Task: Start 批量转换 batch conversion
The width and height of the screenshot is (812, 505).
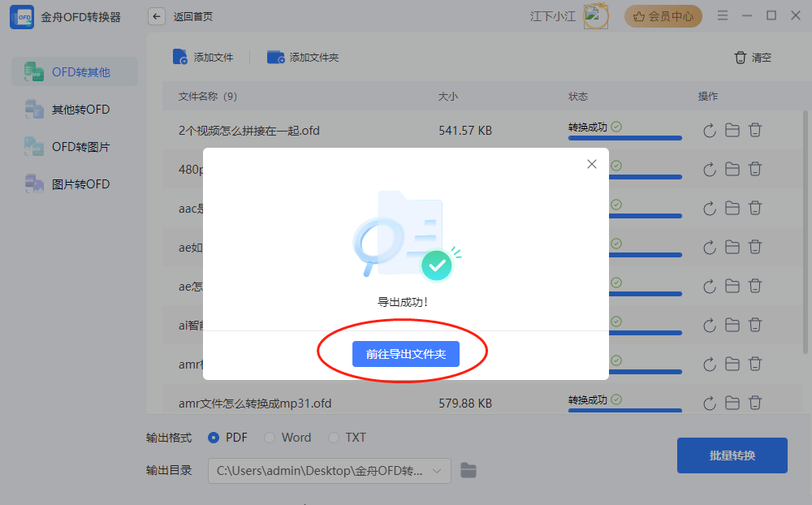Action: (732, 455)
